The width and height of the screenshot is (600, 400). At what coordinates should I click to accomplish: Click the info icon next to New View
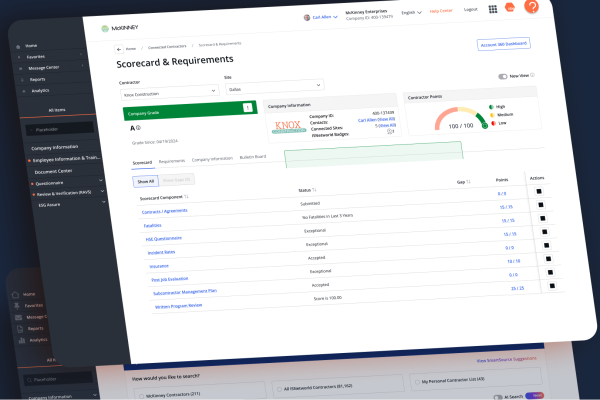[x=532, y=75]
